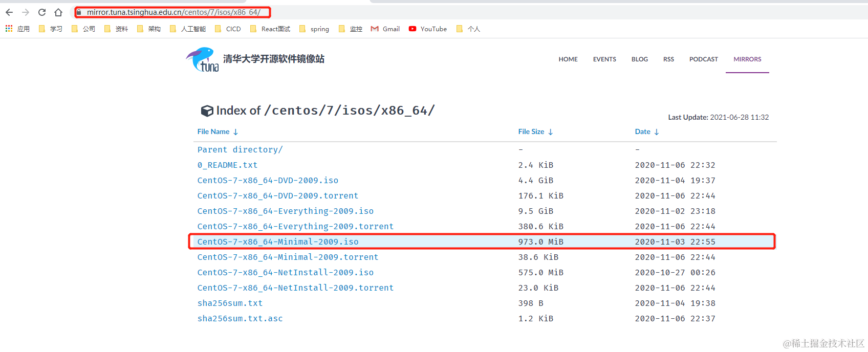Click the 398 B file size cell
Viewport: 868px width, 352px height.
531,303
